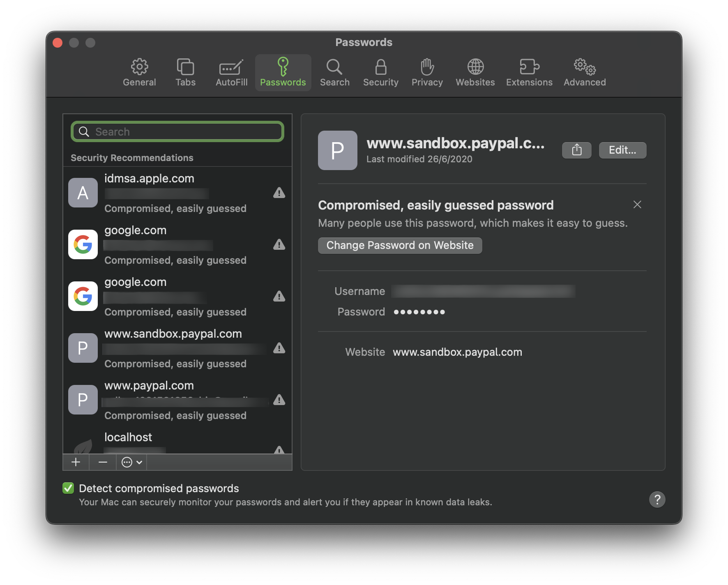Open the Extensions preferences tab
Image resolution: width=728 pixels, height=585 pixels.
(529, 73)
